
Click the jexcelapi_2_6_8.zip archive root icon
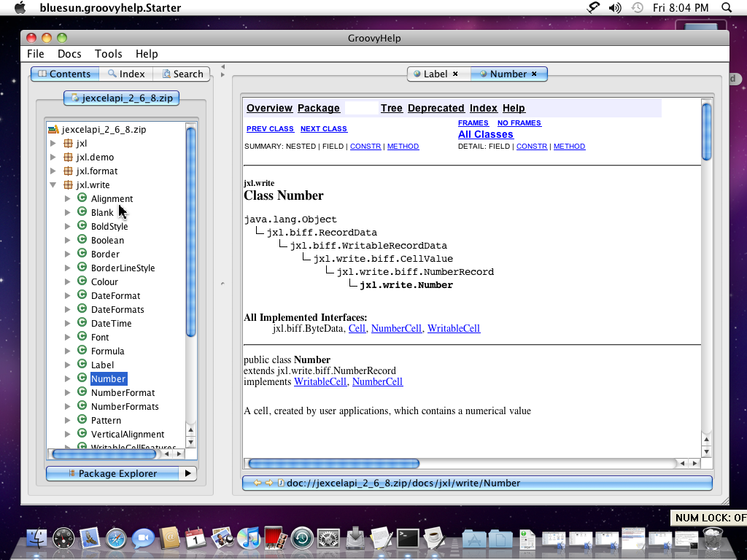53,129
